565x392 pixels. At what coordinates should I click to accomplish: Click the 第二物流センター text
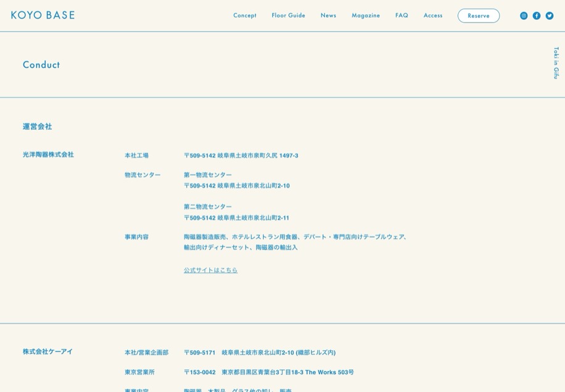[208, 207]
